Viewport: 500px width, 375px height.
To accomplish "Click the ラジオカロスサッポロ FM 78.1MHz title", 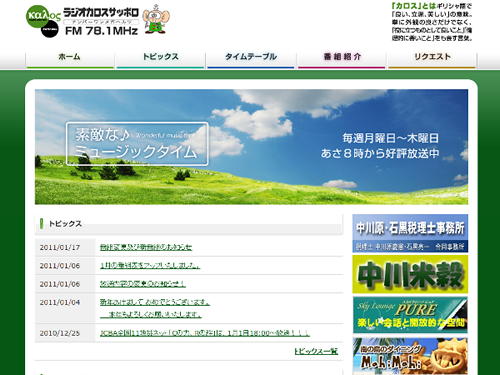I will 101,21.
